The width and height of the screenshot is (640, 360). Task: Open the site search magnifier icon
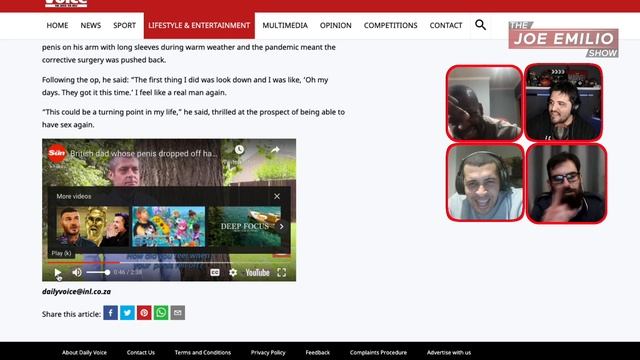click(x=480, y=25)
